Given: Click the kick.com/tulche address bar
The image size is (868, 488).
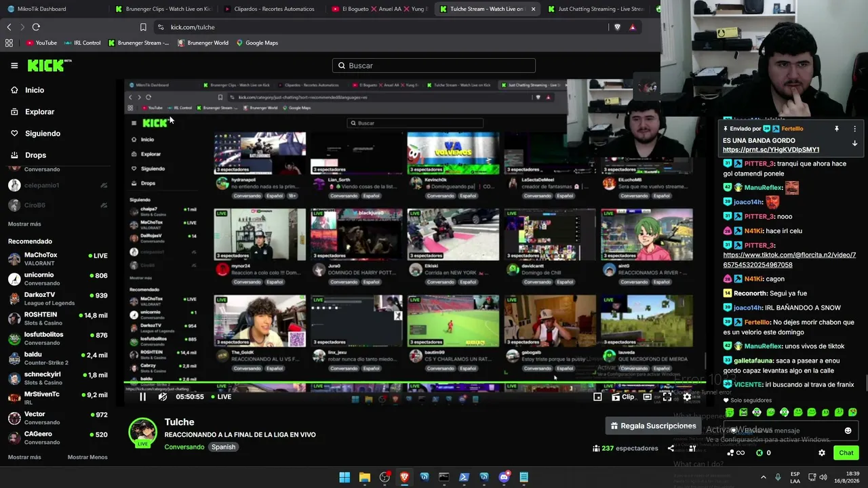Looking at the screenshot, I should point(380,27).
